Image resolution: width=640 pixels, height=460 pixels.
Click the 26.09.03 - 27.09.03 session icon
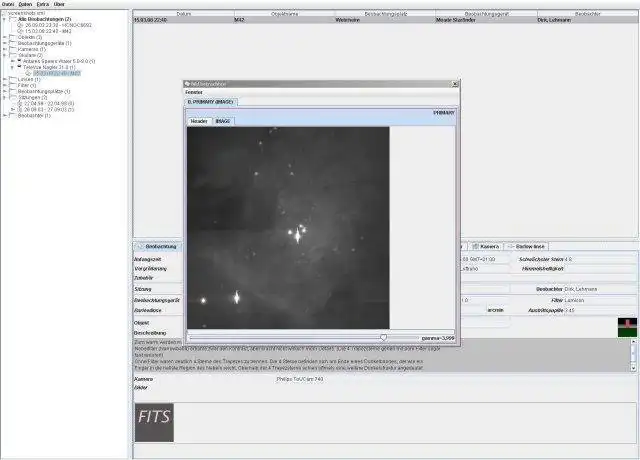tap(20, 110)
